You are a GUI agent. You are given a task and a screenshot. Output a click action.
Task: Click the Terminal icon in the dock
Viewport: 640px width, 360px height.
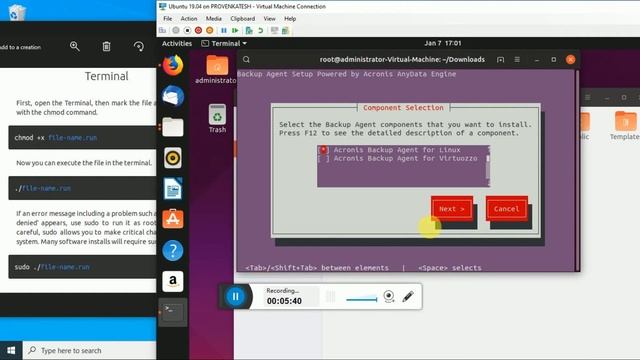[x=173, y=312]
